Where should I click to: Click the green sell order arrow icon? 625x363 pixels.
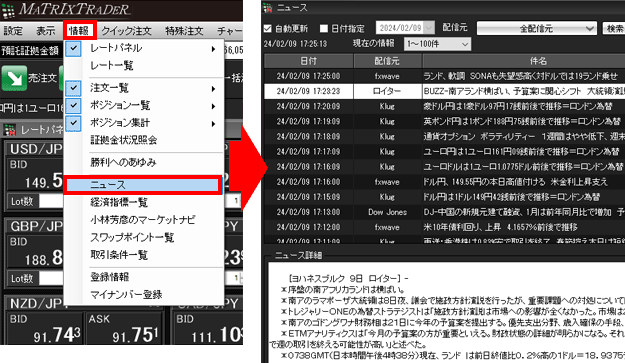point(14,78)
